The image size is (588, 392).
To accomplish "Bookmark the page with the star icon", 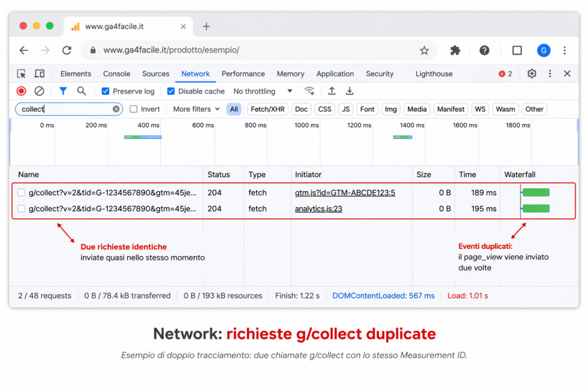I will [424, 50].
